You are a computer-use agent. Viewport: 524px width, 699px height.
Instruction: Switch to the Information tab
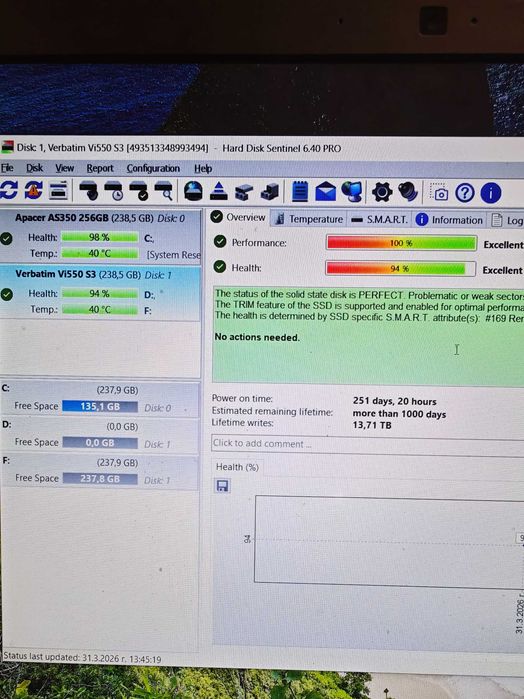(449, 220)
